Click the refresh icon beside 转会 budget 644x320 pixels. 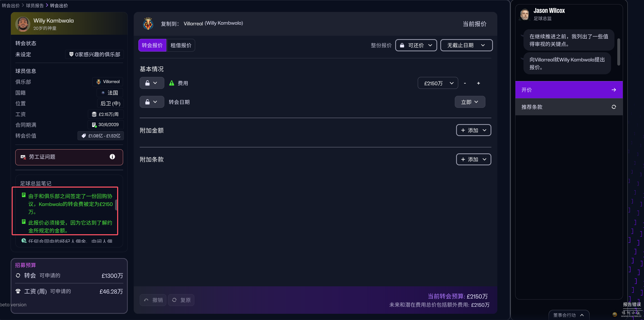(x=18, y=275)
